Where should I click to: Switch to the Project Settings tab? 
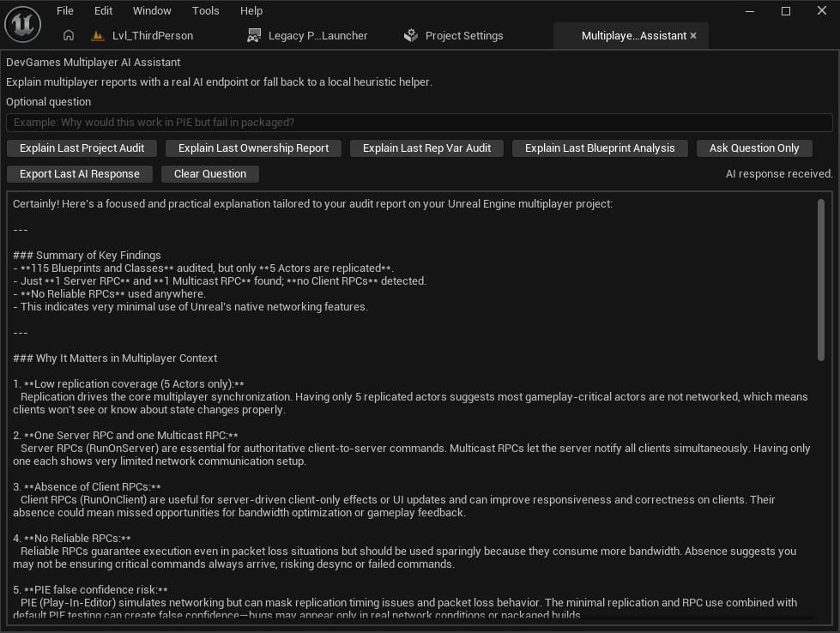click(x=464, y=35)
